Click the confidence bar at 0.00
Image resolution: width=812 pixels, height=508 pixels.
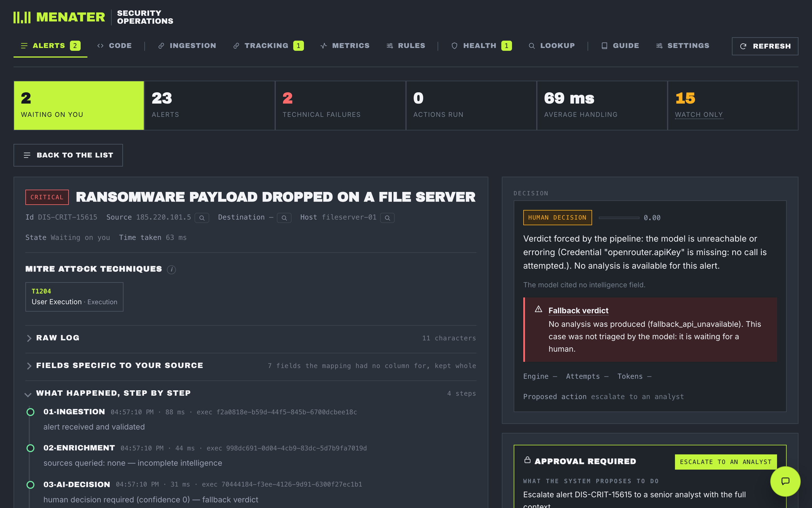[x=619, y=218]
